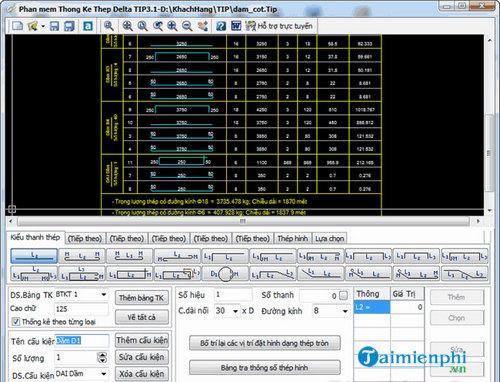Image resolution: width=500 pixels, height=382 pixels.
Task: Click Bố trí lại các vị trí đặt hình dạng thép tròn
Action: tap(265, 343)
